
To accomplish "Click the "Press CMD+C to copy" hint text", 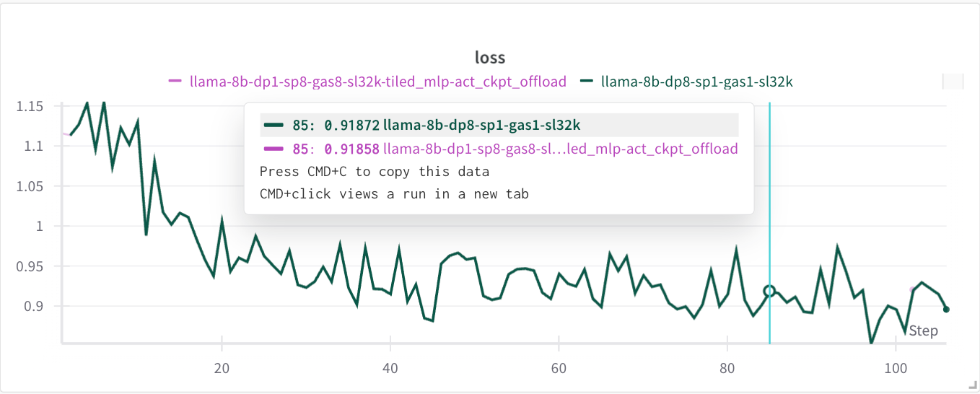I will click(374, 172).
